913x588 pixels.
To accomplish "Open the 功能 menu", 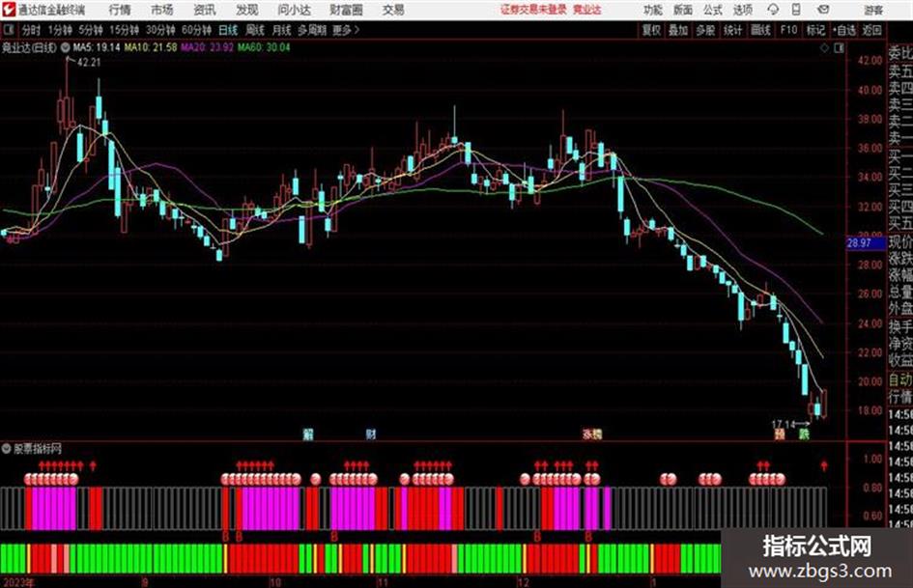I will click(x=653, y=10).
